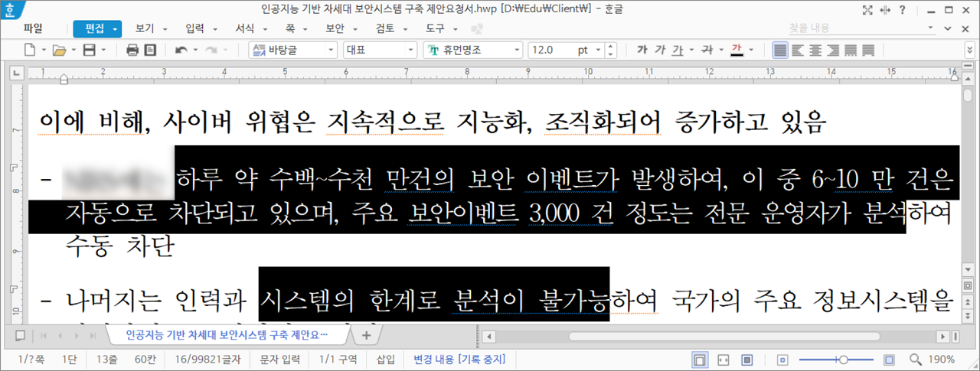Open the 서식 menu
This screenshot has width=980, height=371.
pyautogui.click(x=245, y=29)
